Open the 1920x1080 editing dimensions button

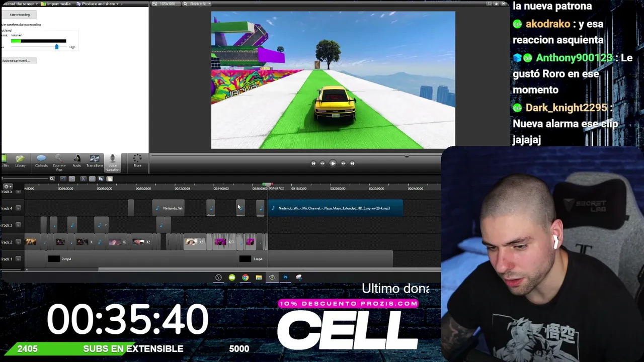[x=166, y=4]
